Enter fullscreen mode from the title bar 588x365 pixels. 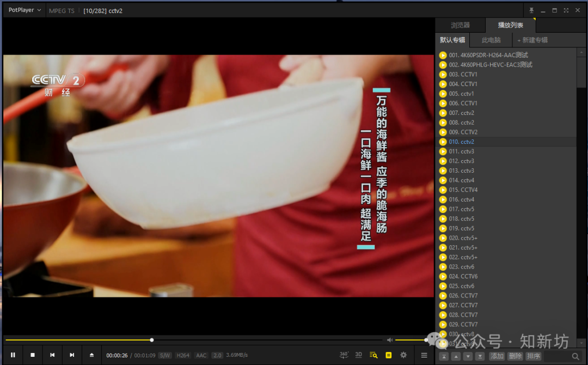(x=566, y=10)
